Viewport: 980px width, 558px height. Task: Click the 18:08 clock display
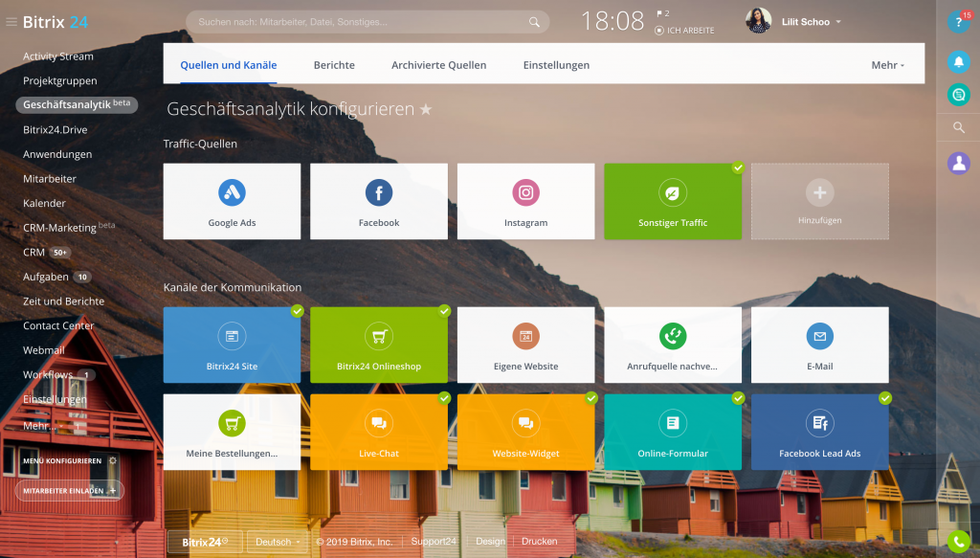tap(612, 21)
